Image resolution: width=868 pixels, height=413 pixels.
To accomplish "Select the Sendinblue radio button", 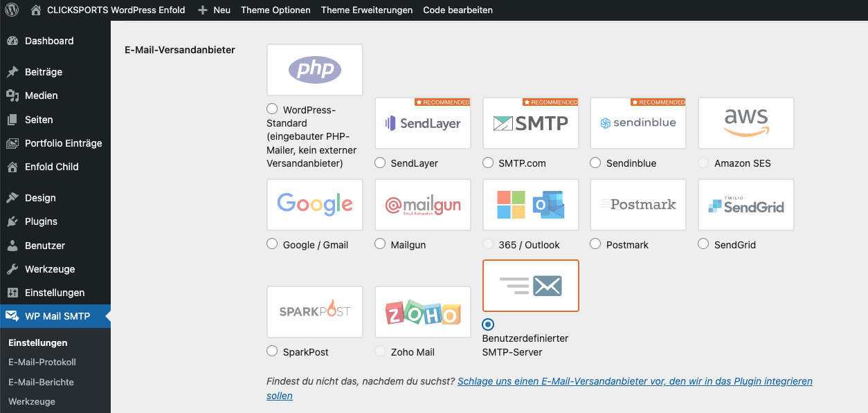I will point(595,163).
